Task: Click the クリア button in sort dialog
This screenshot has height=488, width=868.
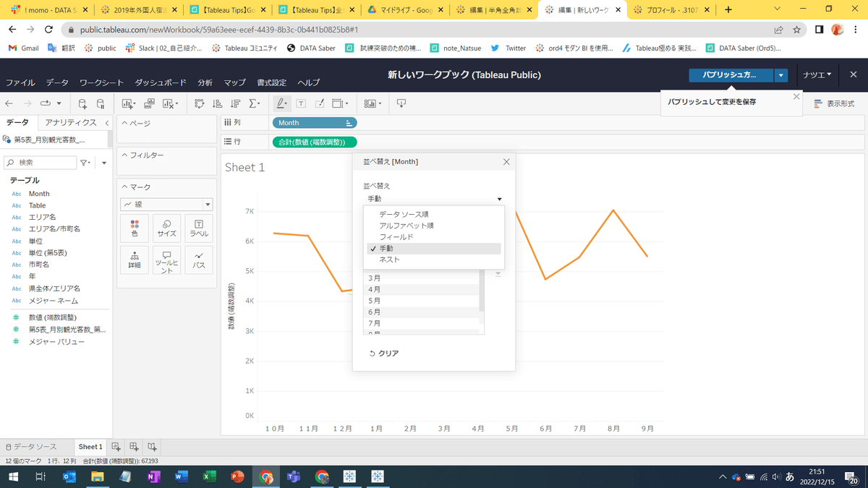Action: tap(383, 354)
